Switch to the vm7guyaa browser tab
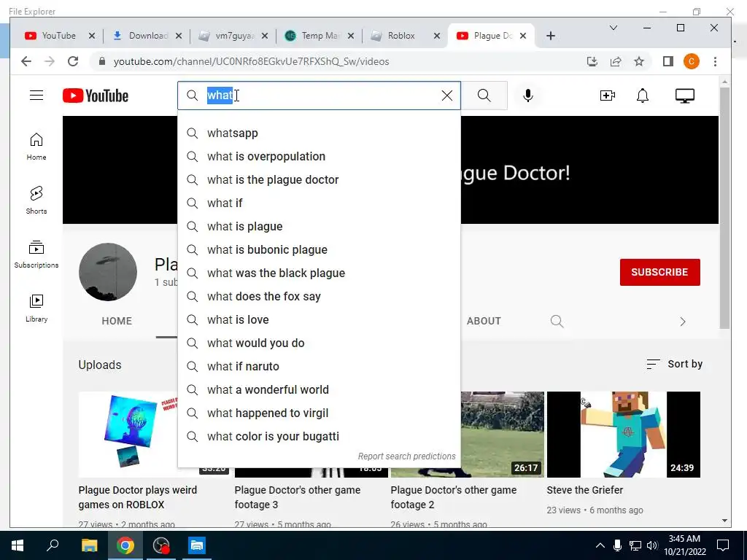Image resolution: width=747 pixels, height=560 pixels. pyautogui.click(x=234, y=36)
